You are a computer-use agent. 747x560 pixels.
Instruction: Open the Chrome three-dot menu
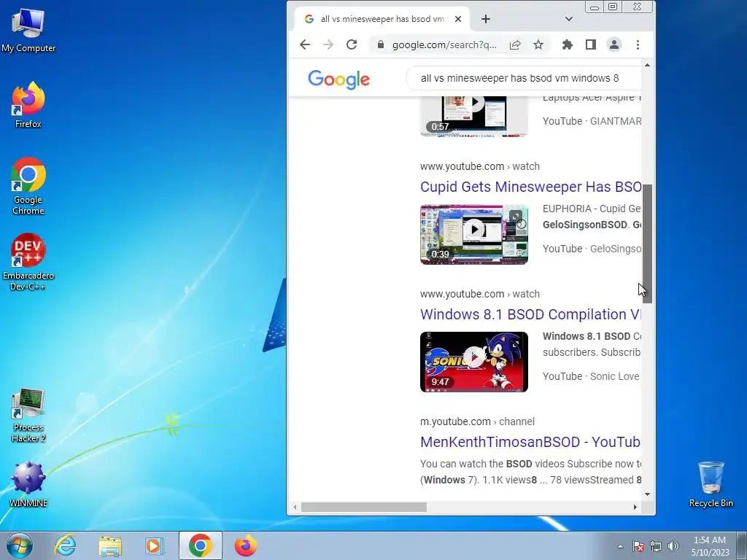[x=638, y=44]
